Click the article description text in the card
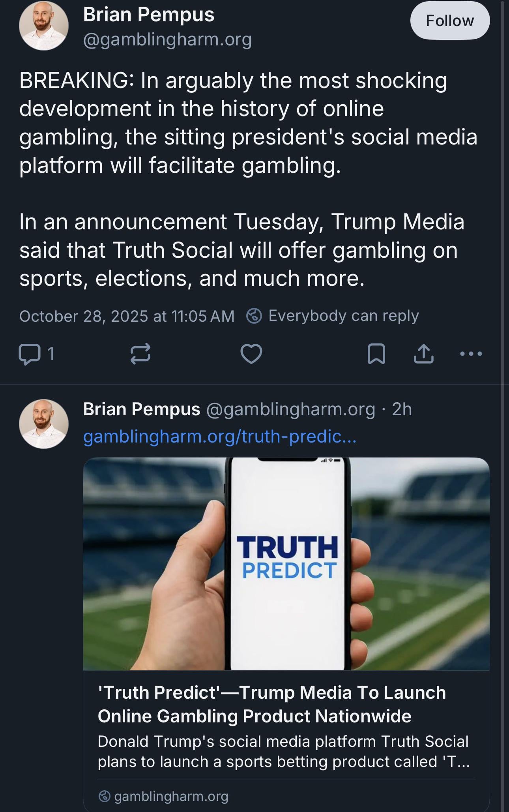The width and height of the screenshot is (509, 812). (283, 752)
